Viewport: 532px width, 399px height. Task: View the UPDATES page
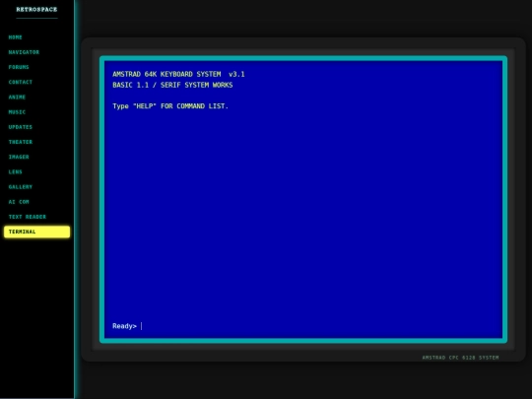click(x=21, y=127)
